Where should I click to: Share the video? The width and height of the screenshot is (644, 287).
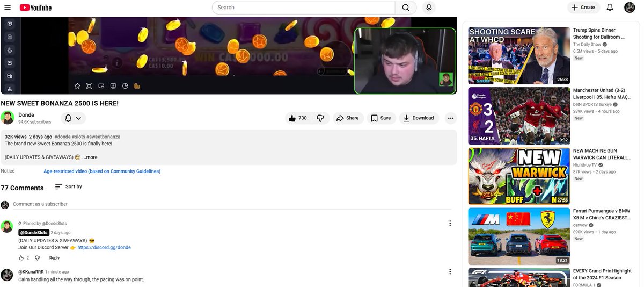(x=348, y=118)
